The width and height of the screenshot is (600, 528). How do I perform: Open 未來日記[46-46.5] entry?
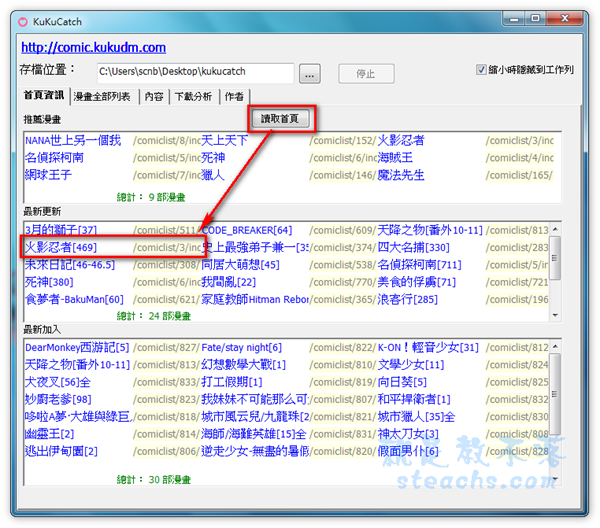coord(70,264)
